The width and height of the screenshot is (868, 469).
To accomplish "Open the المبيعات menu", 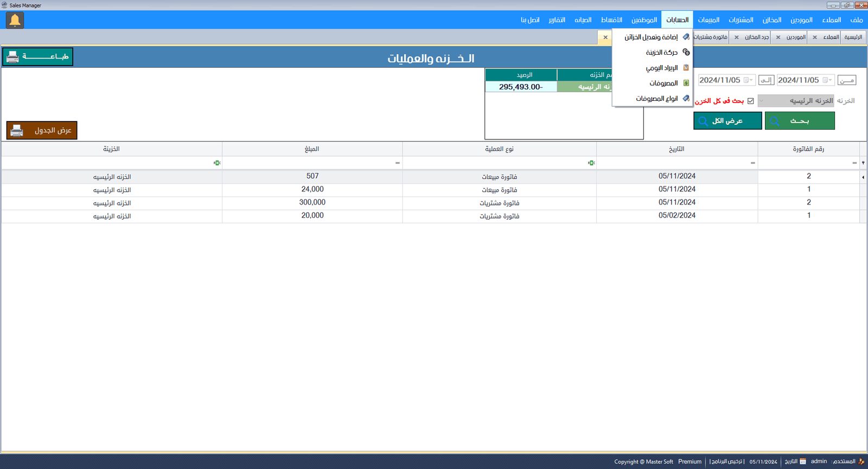I will [709, 20].
